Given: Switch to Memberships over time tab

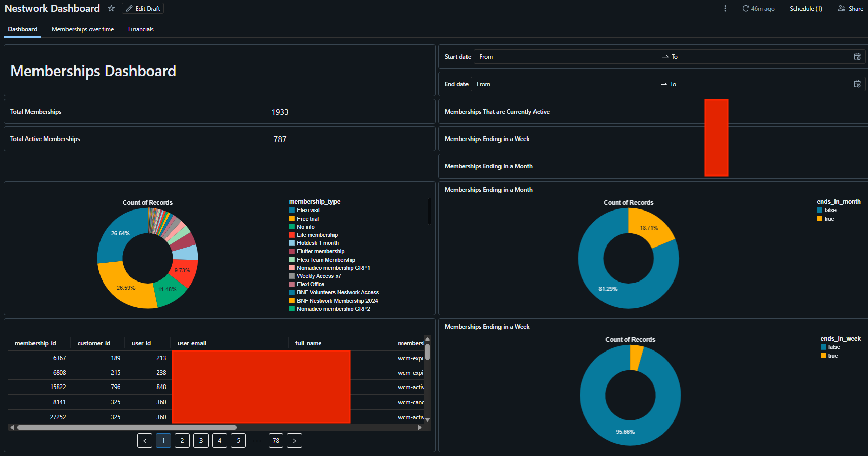Looking at the screenshot, I should coord(83,29).
